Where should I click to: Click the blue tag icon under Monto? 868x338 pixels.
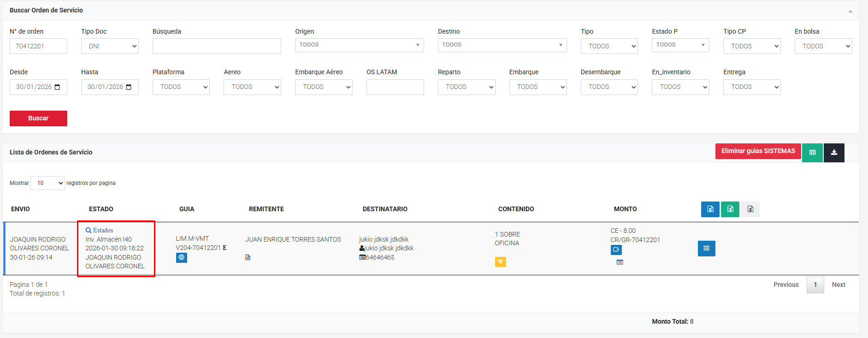tap(616, 250)
